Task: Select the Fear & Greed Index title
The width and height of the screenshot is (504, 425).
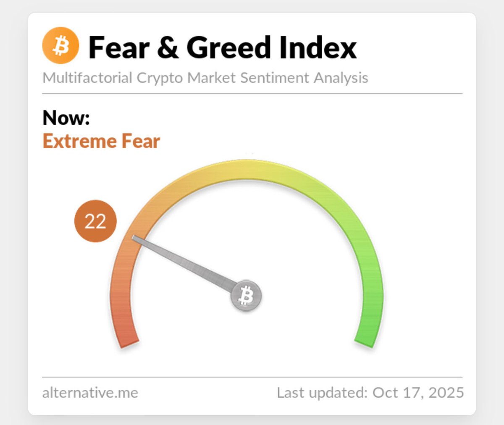Action: pyautogui.click(x=222, y=47)
